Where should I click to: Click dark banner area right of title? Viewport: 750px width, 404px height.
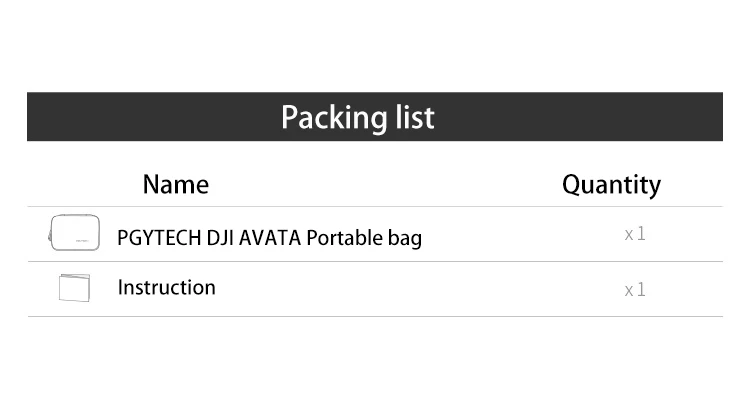pos(580,117)
